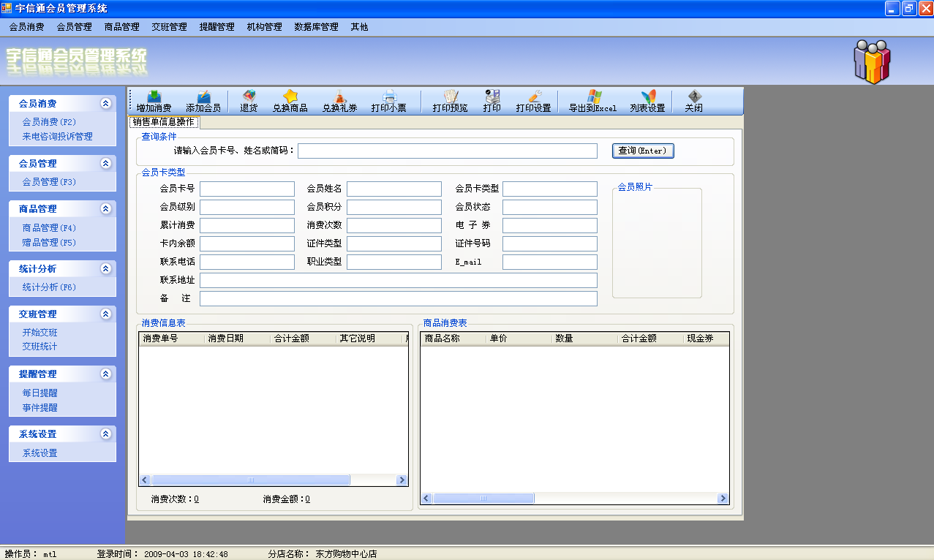Open the 数据库管理 menu
This screenshot has width=934, height=560.
coord(316,27)
